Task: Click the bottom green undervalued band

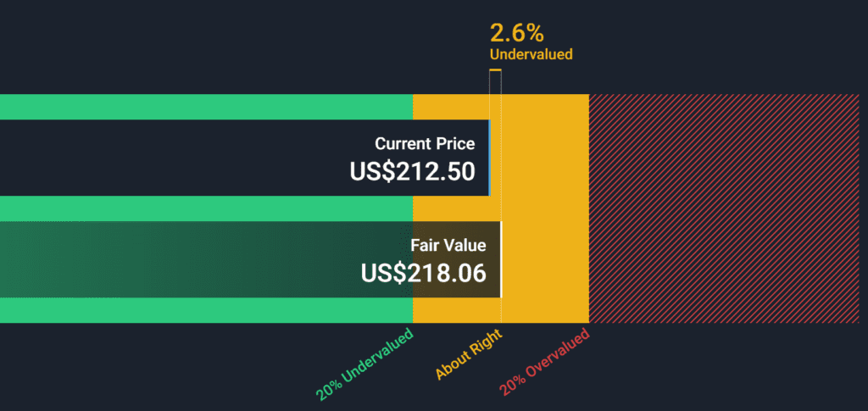Action: [206, 310]
